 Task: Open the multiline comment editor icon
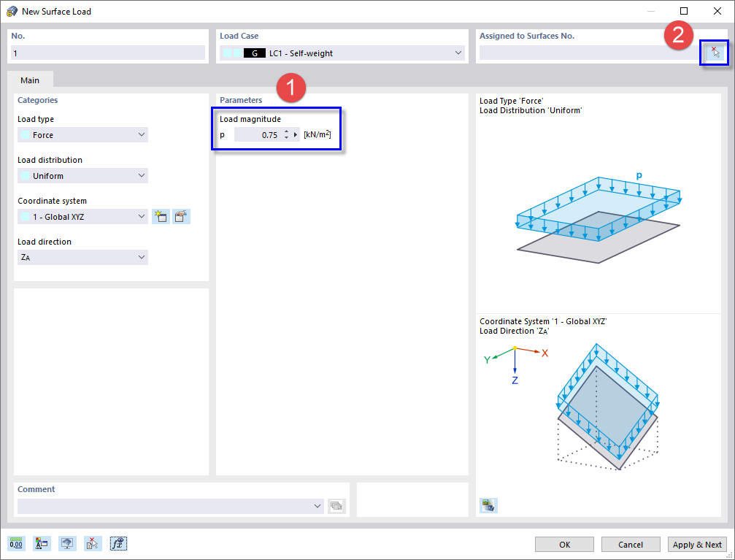click(x=336, y=505)
